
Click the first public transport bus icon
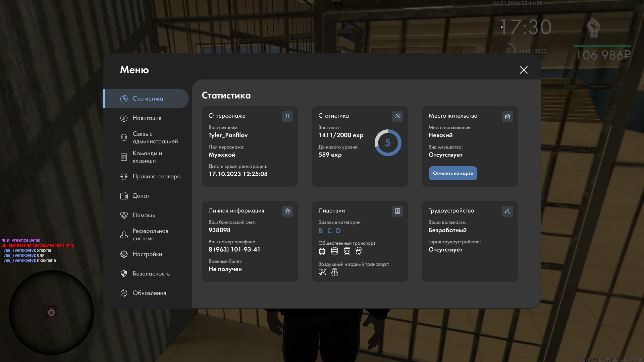coord(322,251)
